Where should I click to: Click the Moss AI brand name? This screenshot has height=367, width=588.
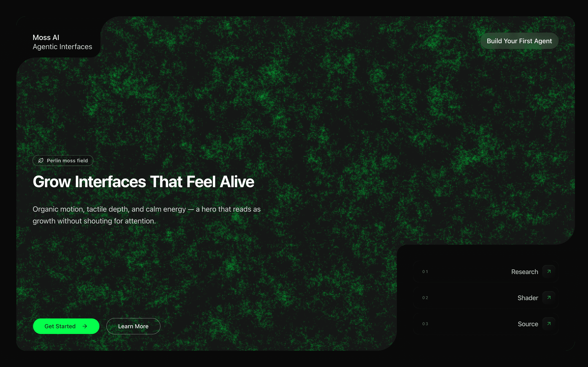tap(46, 37)
